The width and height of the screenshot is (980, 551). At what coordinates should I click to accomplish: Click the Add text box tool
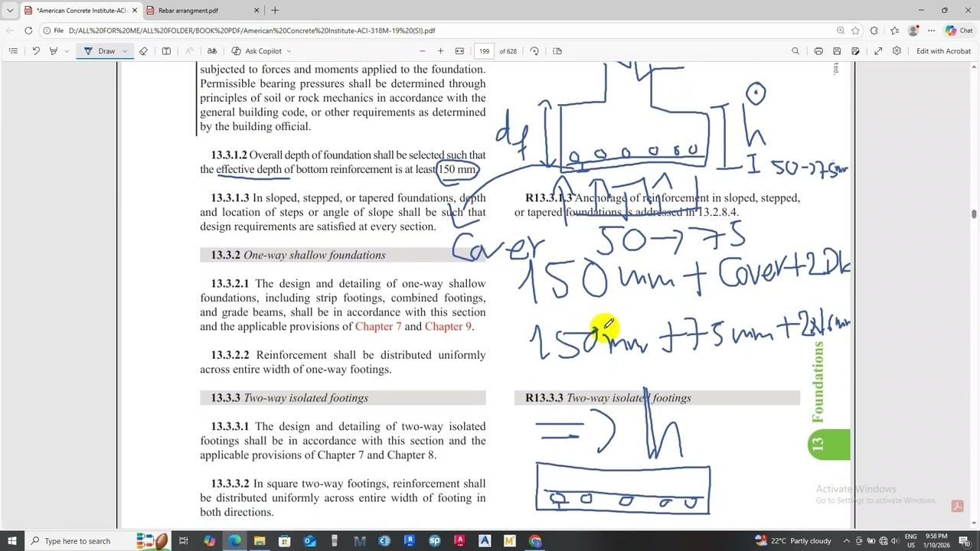[166, 51]
